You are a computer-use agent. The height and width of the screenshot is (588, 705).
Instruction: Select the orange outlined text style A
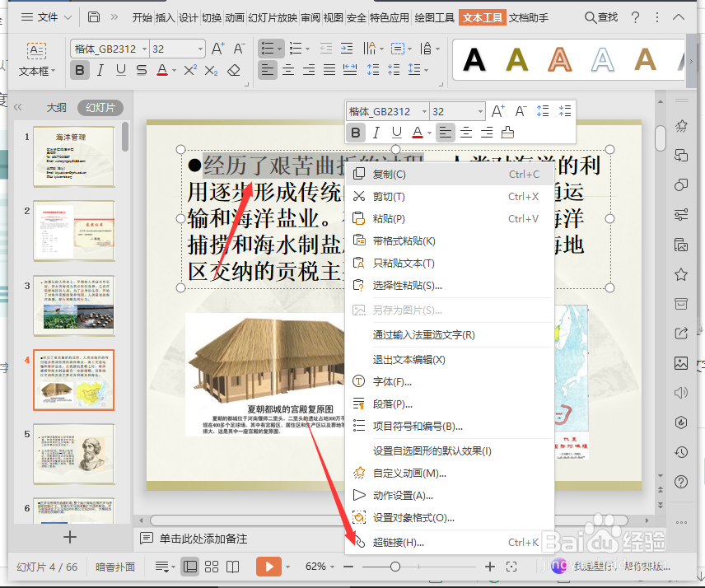pyautogui.click(x=560, y=60)
